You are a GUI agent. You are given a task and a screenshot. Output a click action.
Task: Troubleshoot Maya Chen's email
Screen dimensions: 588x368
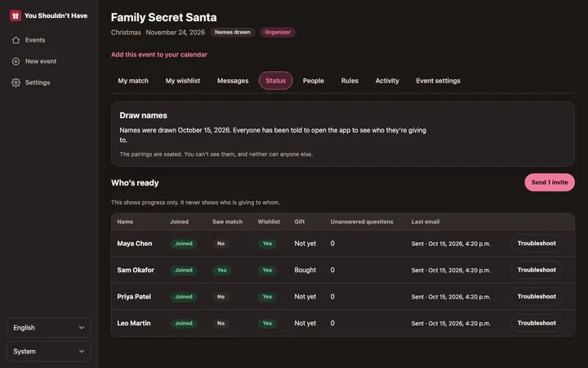tap(537, 244)
